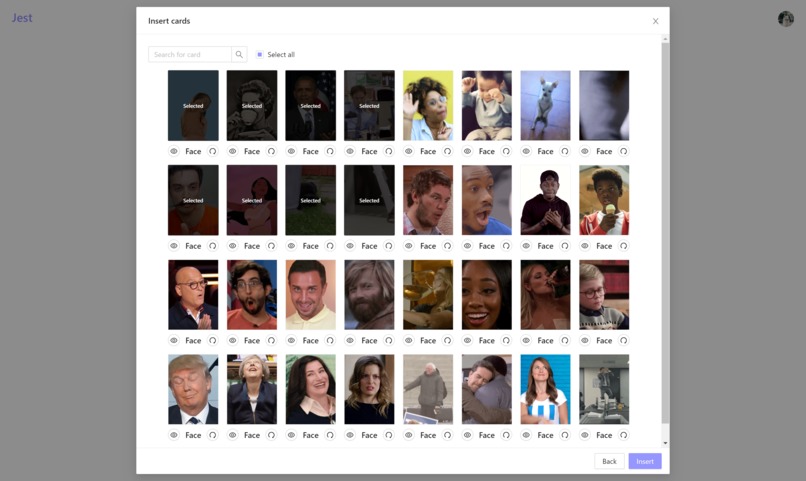Screen dimensions: 806x481
Task: Click circular arrow under long-haired bearded man card
Action: [389, 340]
